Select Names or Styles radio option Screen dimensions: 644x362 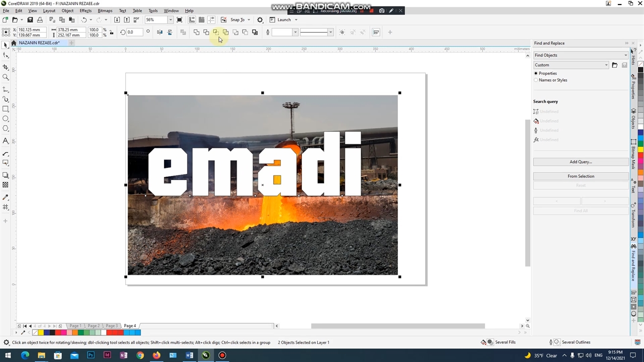click(536, 80)
